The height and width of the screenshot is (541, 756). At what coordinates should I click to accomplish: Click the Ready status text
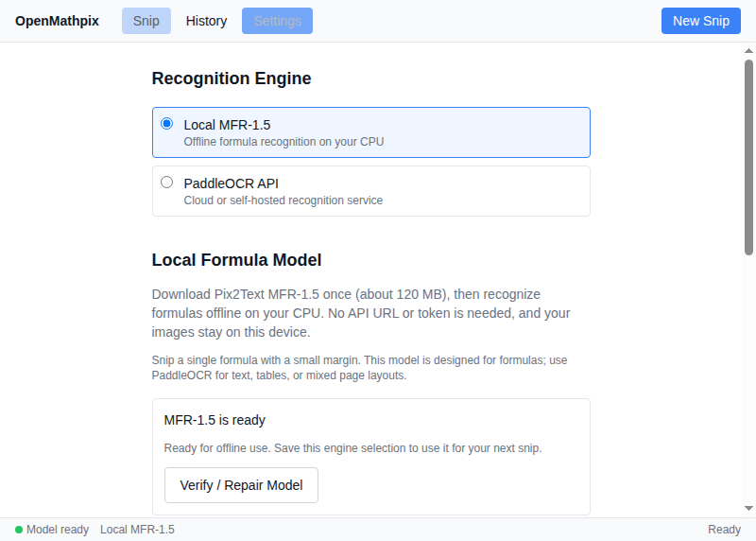click(x=724, y=530)
